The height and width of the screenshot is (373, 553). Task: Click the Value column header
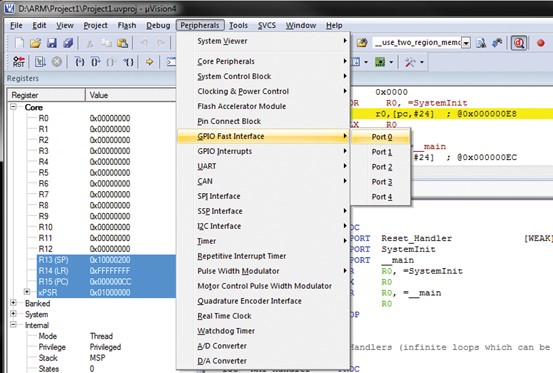coord(130,95)
